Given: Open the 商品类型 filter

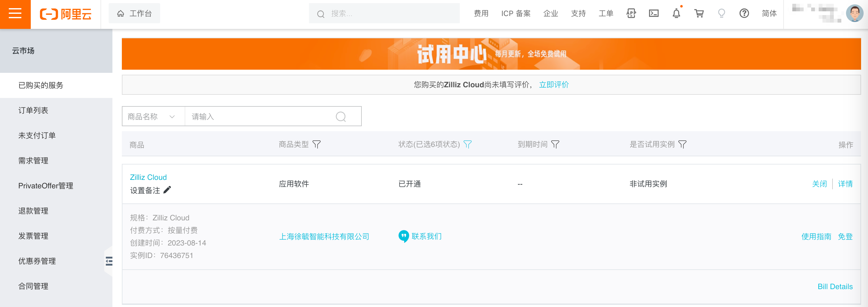Looking at the screenshot, I should 317,145.
